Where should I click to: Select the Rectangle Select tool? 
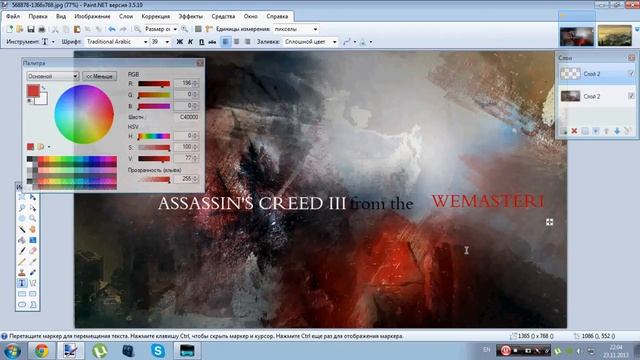click(22, 197)
